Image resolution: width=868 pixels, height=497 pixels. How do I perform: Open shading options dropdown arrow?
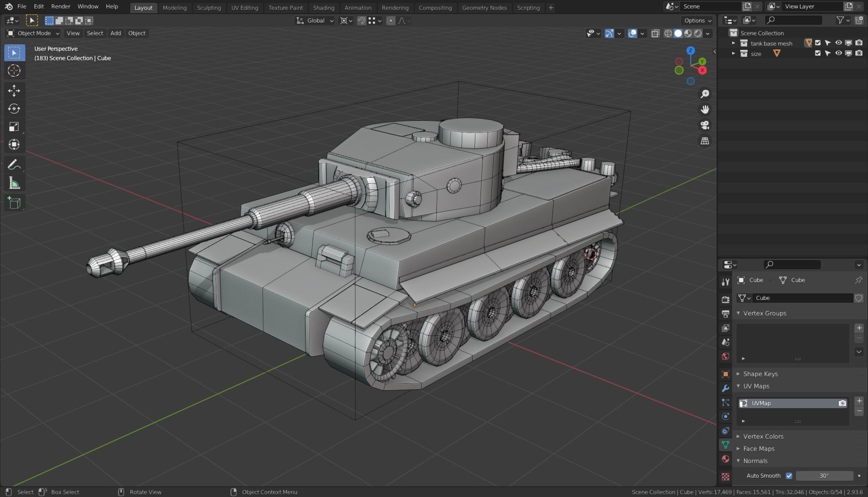click(708, 33)
